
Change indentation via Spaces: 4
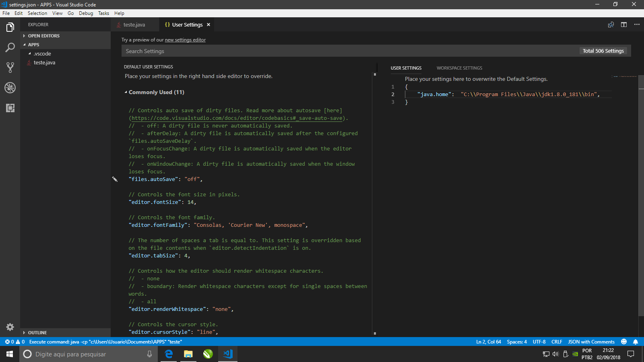click(x=517, y=342)
